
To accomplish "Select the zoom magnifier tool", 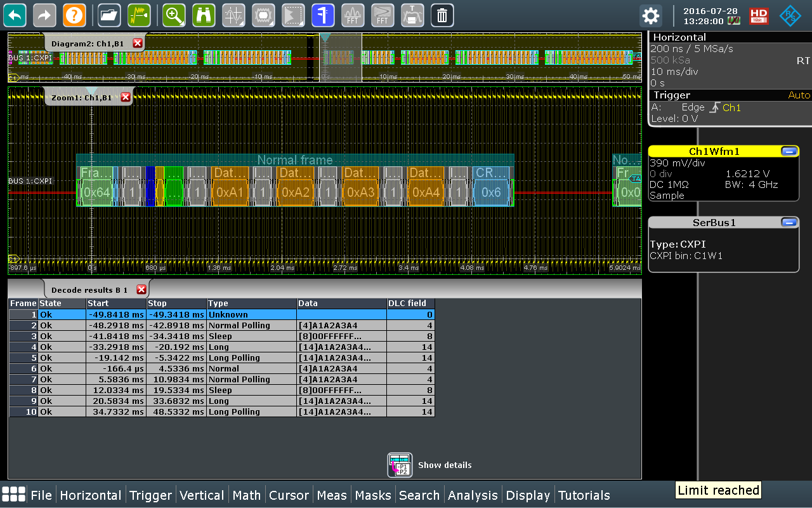I will click(x=174, y=15).
